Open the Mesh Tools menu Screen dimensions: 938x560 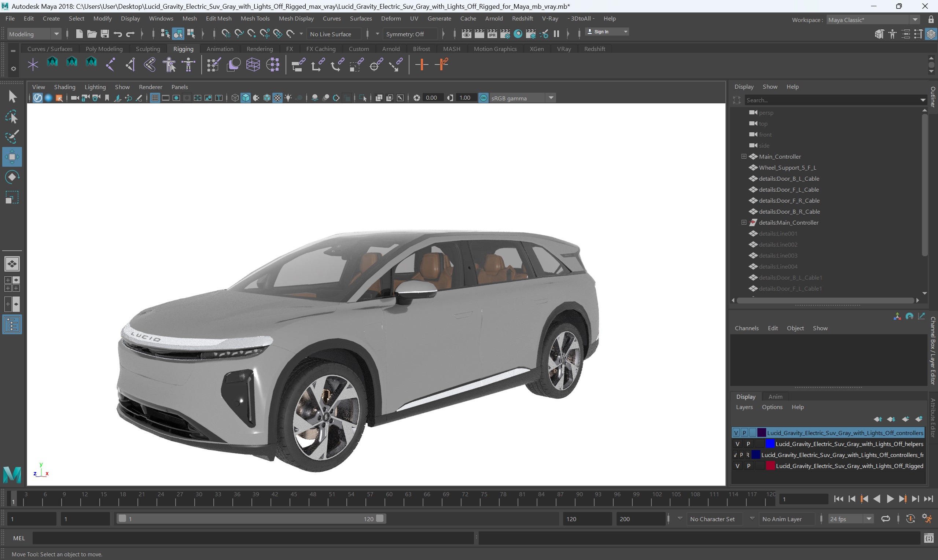[x=255, y=18]
